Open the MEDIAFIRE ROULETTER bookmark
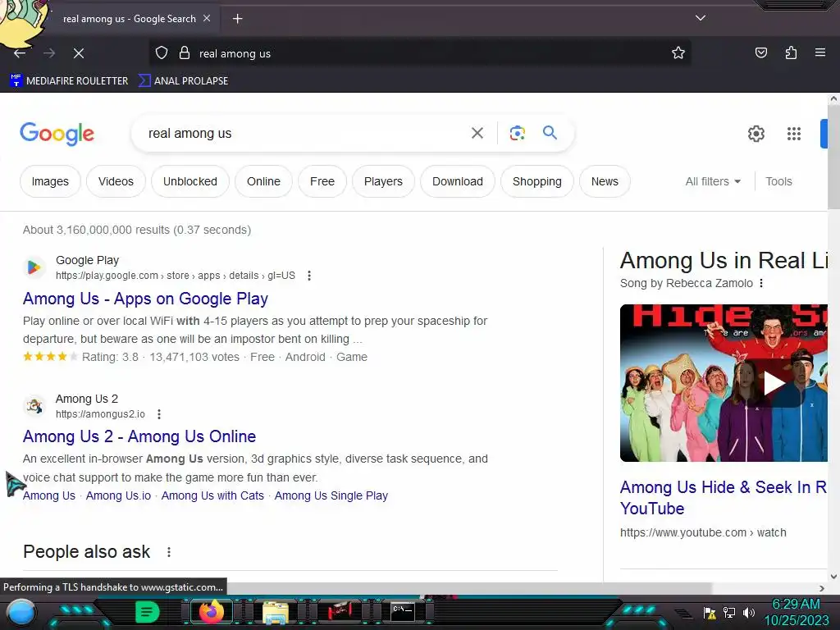Image resolution: width=840 pixels, height=630 pixels. coord(69,81)
